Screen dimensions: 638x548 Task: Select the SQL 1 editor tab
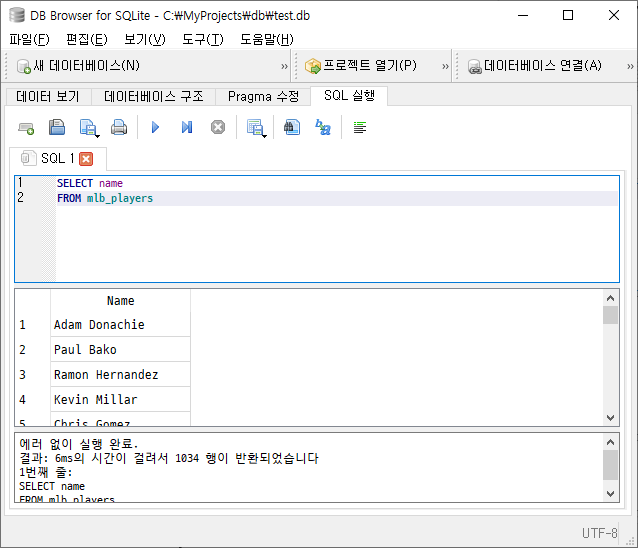tap(58, 158)
